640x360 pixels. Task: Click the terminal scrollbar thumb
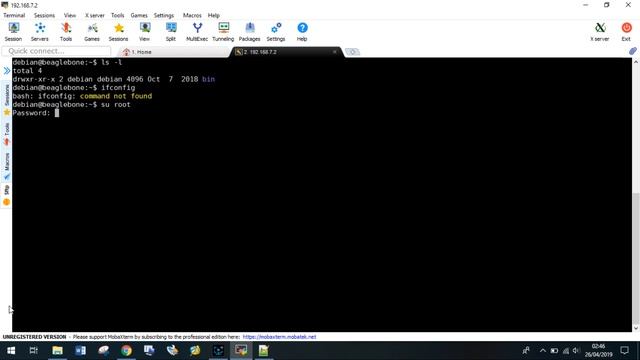(636, 258)
